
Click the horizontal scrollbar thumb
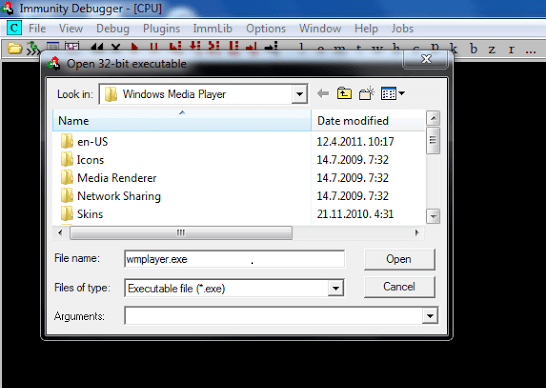181,233
